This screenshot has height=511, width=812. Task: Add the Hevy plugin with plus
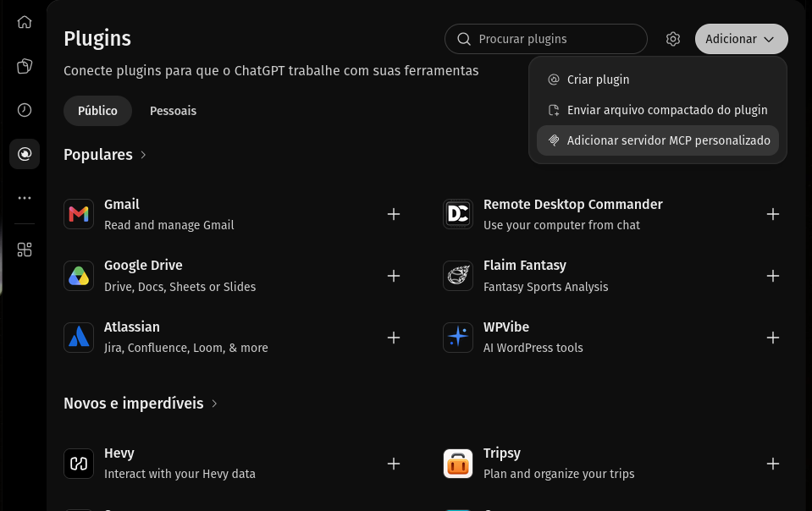pos(394,464)
